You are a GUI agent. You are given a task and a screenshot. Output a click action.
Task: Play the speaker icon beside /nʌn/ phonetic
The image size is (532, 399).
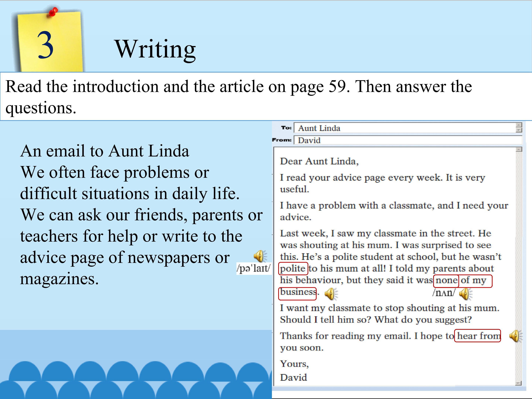click(x=465, y=294)
